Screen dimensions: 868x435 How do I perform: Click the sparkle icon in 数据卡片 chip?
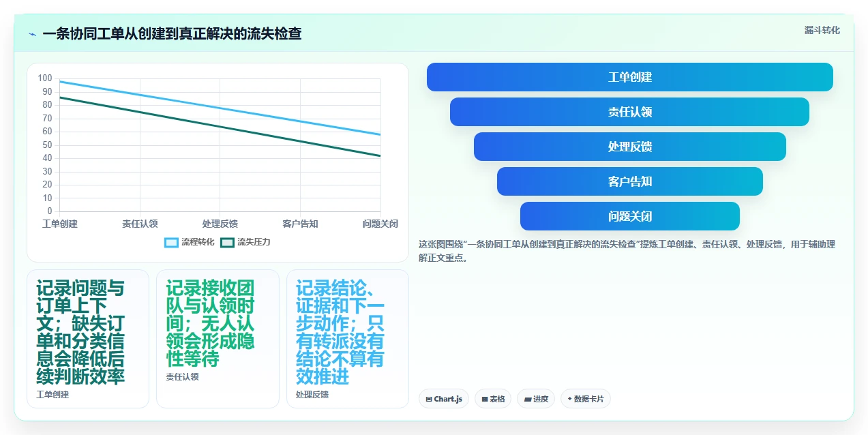click(569, 399)
